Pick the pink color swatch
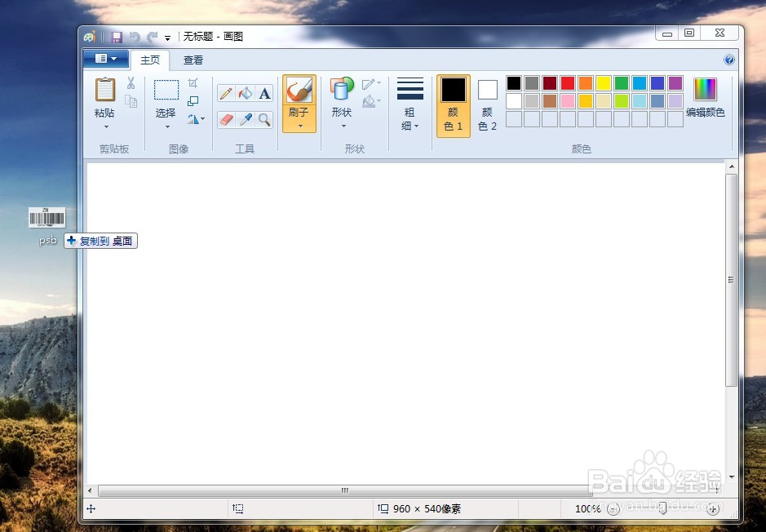 tap(567, 101)
